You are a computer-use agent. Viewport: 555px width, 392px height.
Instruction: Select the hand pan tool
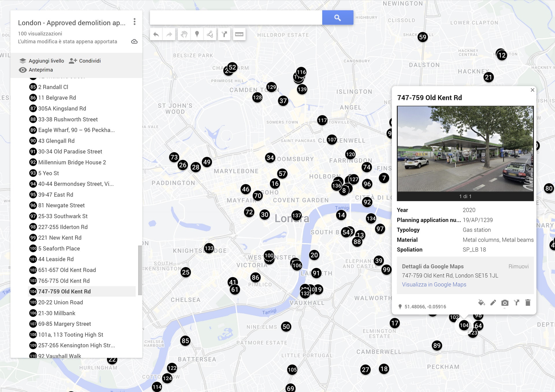tap(184, 34)
